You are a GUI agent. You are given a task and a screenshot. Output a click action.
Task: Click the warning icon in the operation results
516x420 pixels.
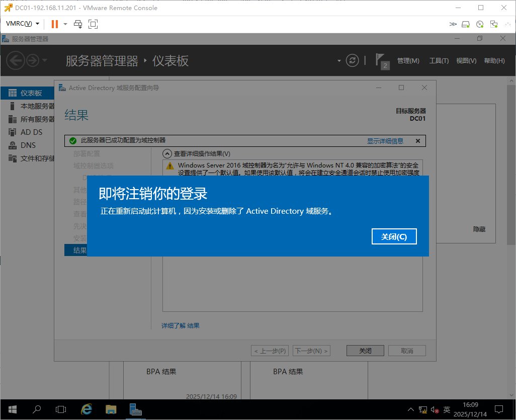[x=170, y=165]
